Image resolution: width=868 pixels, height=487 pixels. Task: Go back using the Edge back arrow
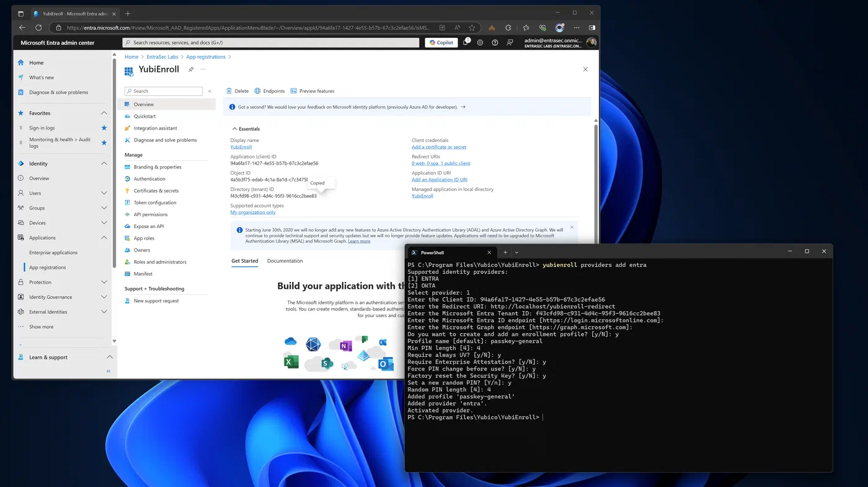22,28
